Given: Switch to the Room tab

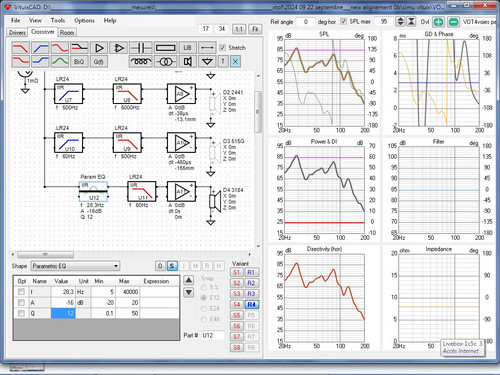Looking at the screenshot, I should pos(67,32).
